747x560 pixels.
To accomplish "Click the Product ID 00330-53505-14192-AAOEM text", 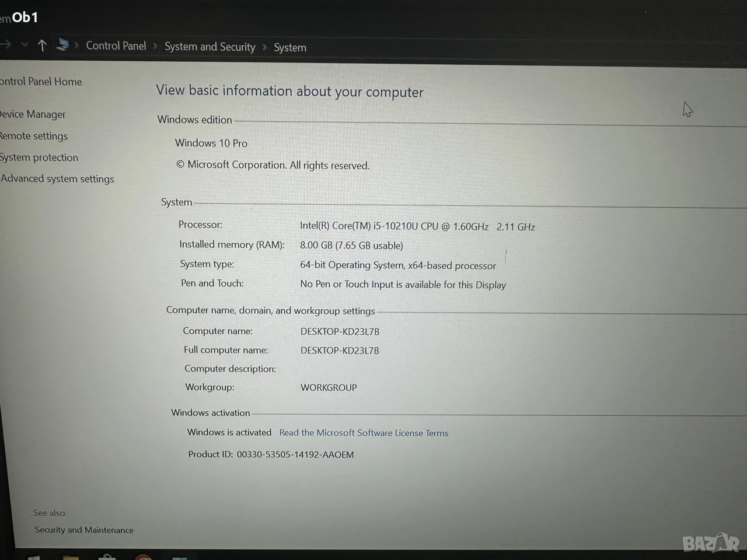I will point(271,454).
